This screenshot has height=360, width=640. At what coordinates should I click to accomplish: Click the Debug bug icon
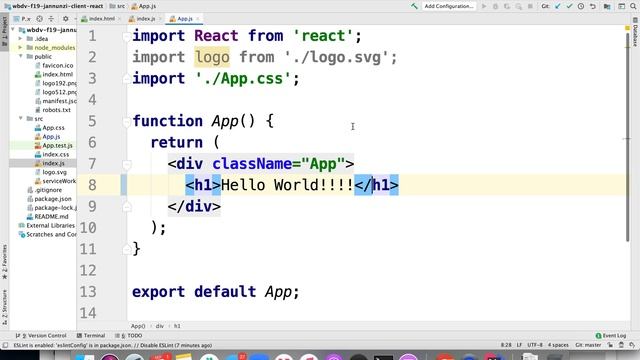pyautogui.click(x=495, y=6)
